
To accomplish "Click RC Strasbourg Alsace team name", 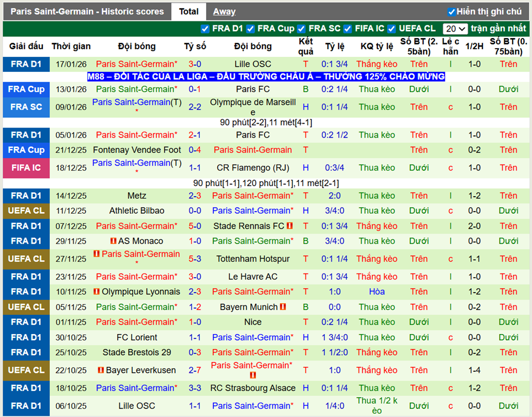I will coord(253,388).
